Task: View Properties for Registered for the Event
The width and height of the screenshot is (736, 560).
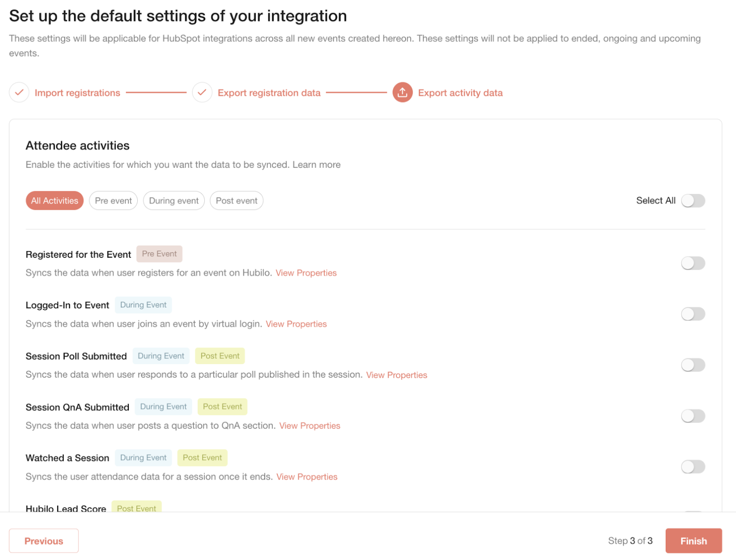Action: point(306,273)
